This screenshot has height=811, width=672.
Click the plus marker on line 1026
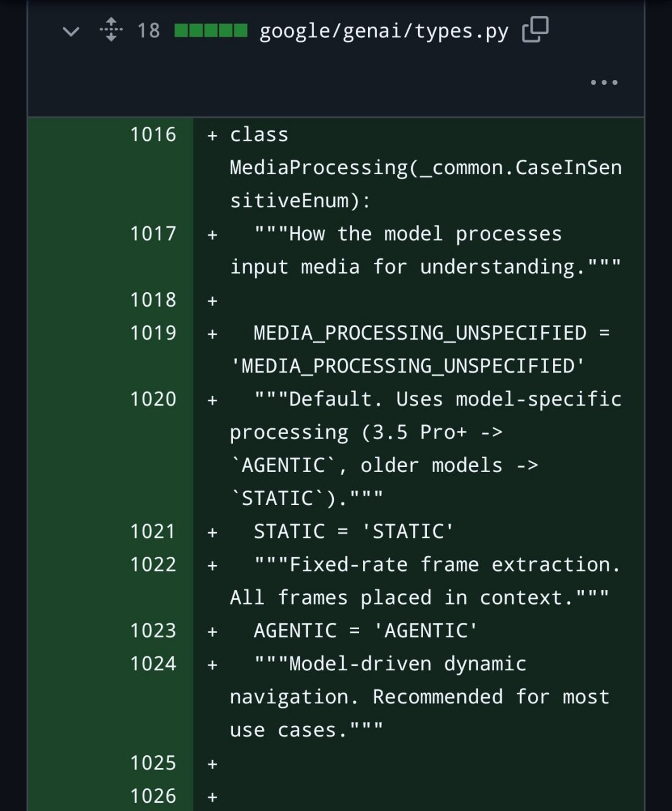pyautogui.click(x=213, y=797)
